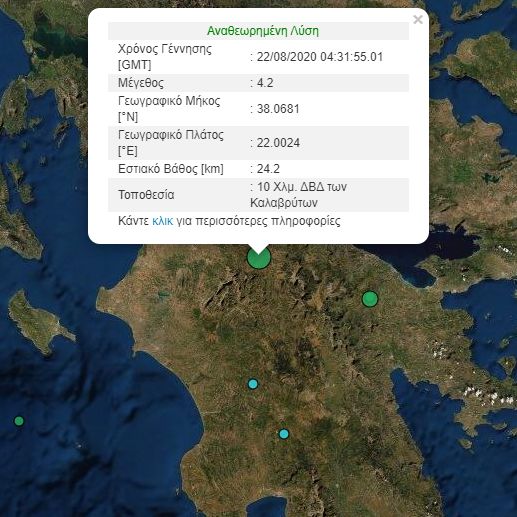
Task: Click the 'Γεωγραφικό Μήκος [°N]' label
Action: point(169,109)
